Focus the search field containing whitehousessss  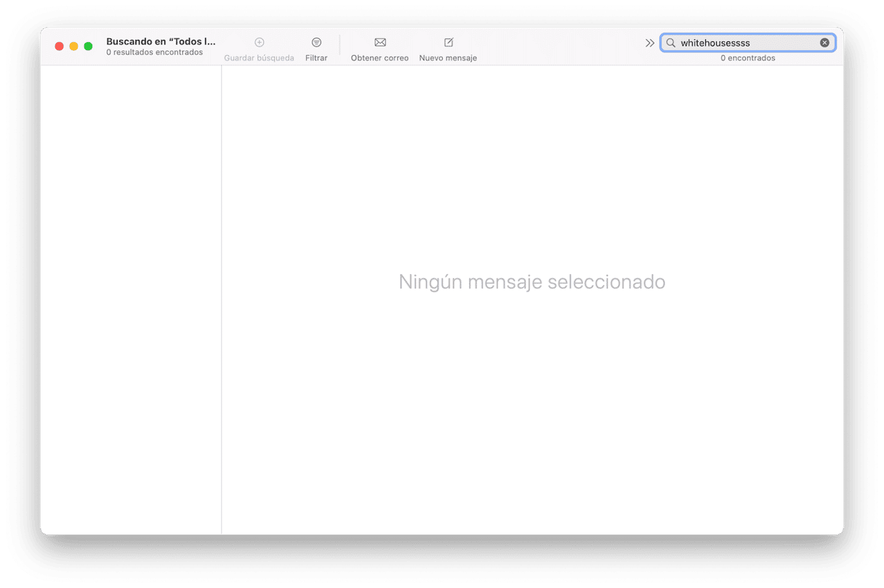click(748, 43)
